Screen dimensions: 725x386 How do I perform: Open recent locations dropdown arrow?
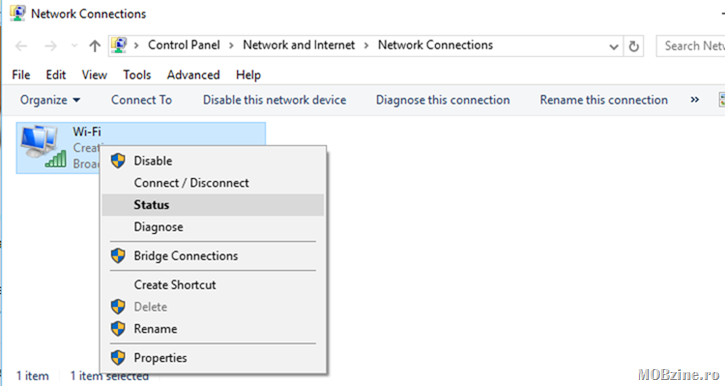pos(74,46)
